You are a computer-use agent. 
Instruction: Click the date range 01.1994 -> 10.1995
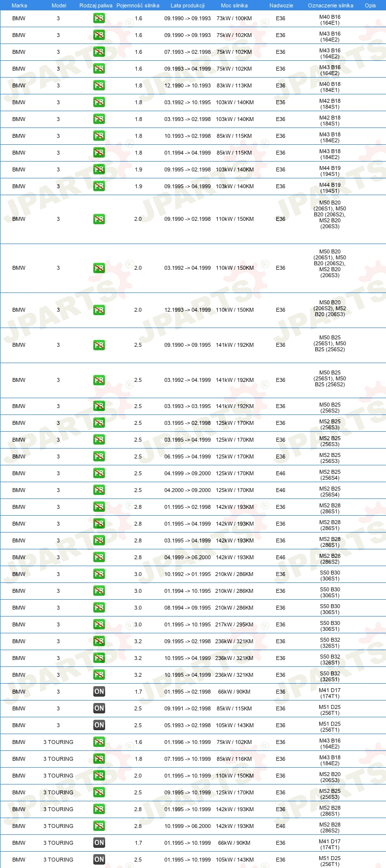click(x=188, y=591)
